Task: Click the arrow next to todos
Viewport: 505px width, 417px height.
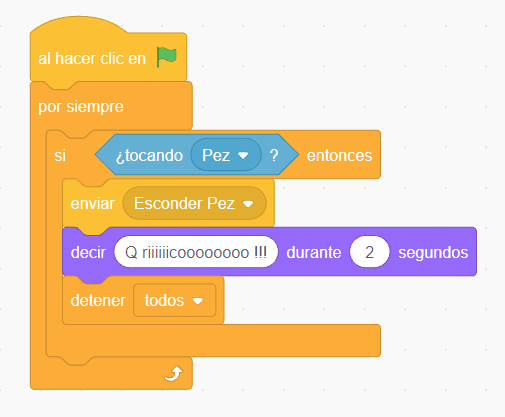Action: pyautogui.click(x=198, y=301)
